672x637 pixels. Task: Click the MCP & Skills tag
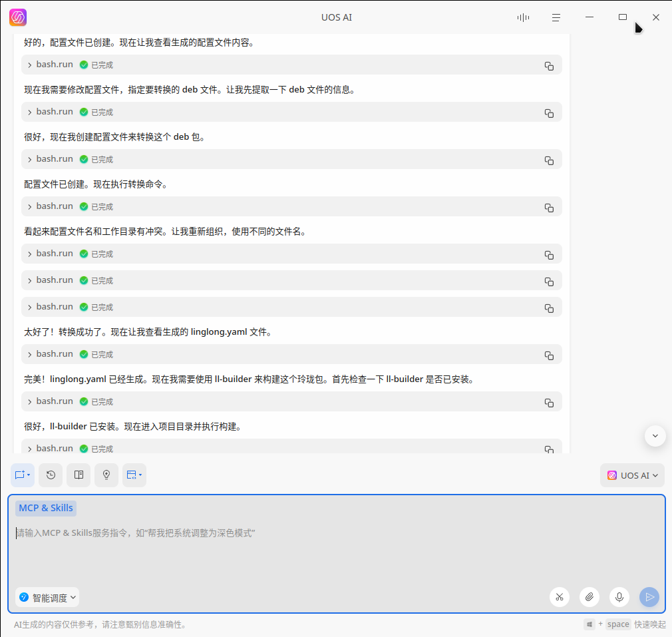point(46,508)
